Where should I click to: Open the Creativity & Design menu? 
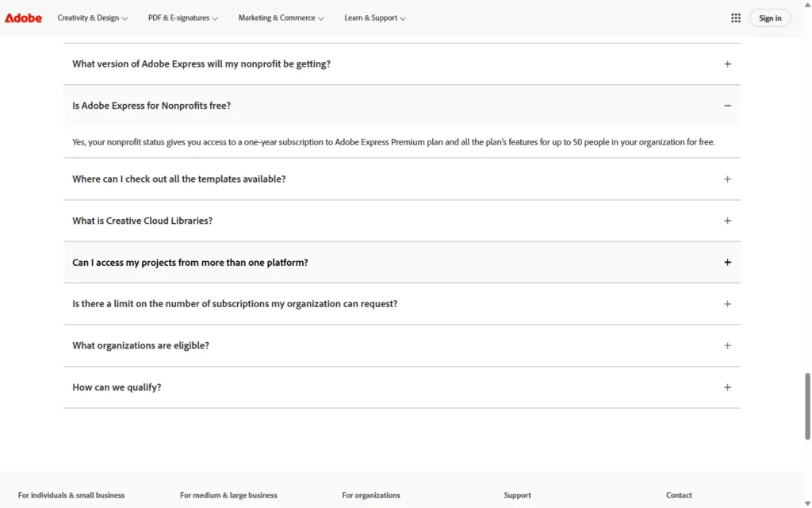tap(92, 17)
